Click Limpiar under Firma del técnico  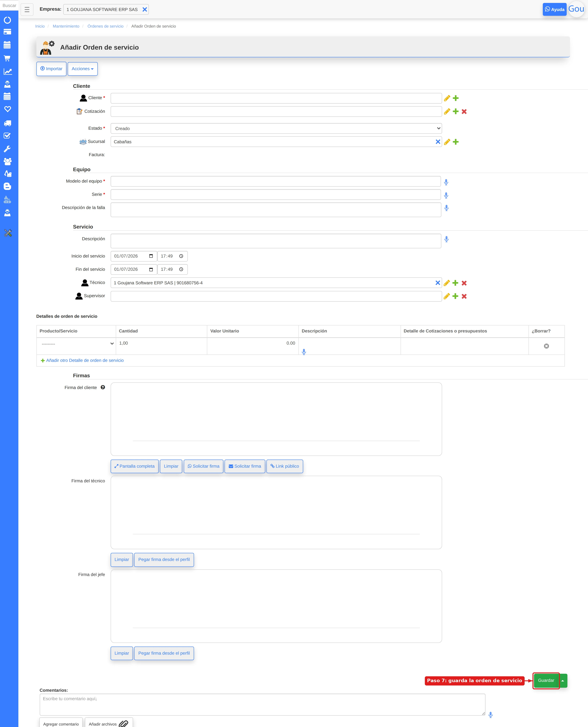(122, 559)
